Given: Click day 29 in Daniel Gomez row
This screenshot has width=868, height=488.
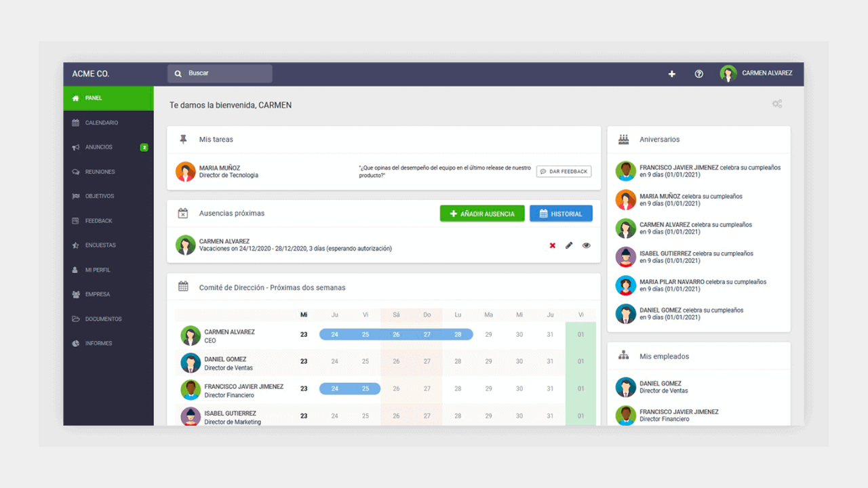Looking at the screenshot, I should point(488,361).
